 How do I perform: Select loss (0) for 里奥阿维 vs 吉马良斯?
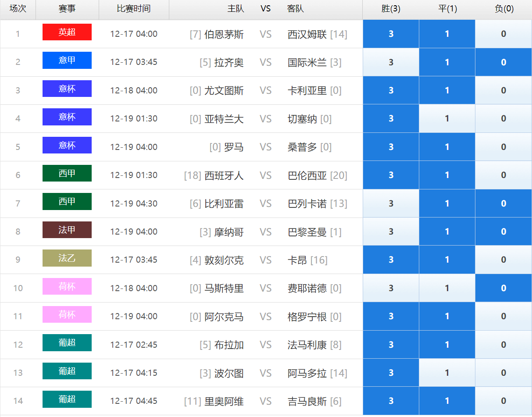(x=503, y=401)
